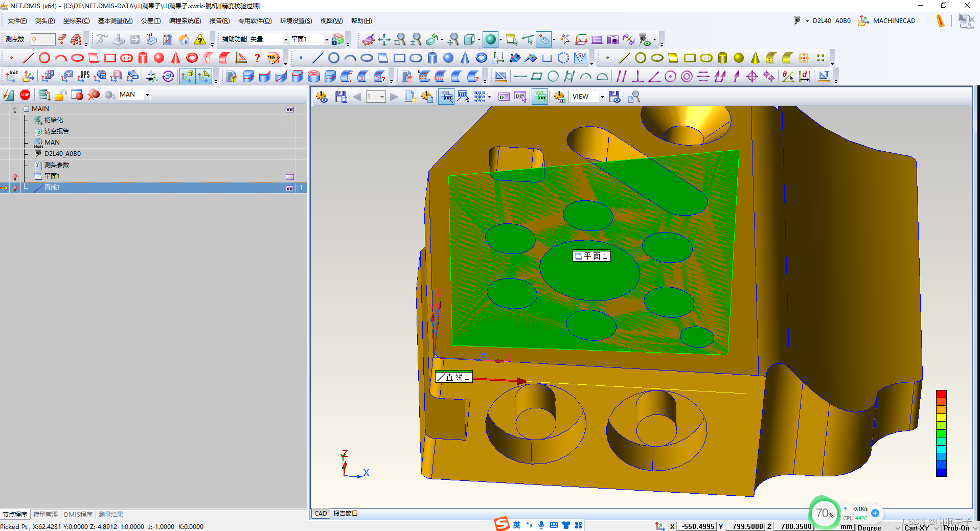Image resolution: width=980 pixels, height=531 pixels.
Task: Select the red measure cone tool
Action: tap(175, 58)
